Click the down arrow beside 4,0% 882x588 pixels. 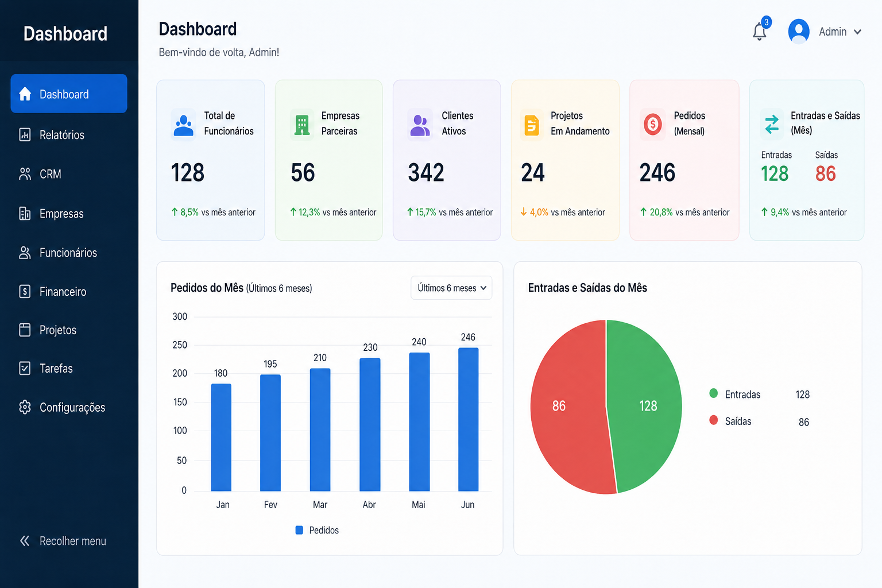pos(524,212)
